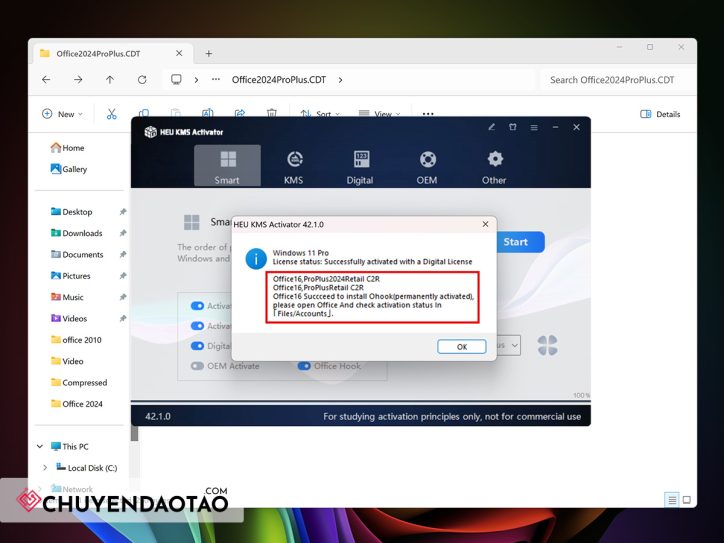
Task: Open the Video folder in sidebar
Action: (x=67, y=361)
